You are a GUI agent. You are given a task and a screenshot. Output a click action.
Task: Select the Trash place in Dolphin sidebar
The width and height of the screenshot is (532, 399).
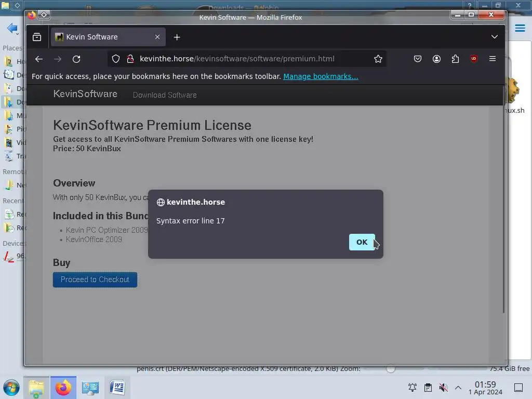click(x=14, y=156)
